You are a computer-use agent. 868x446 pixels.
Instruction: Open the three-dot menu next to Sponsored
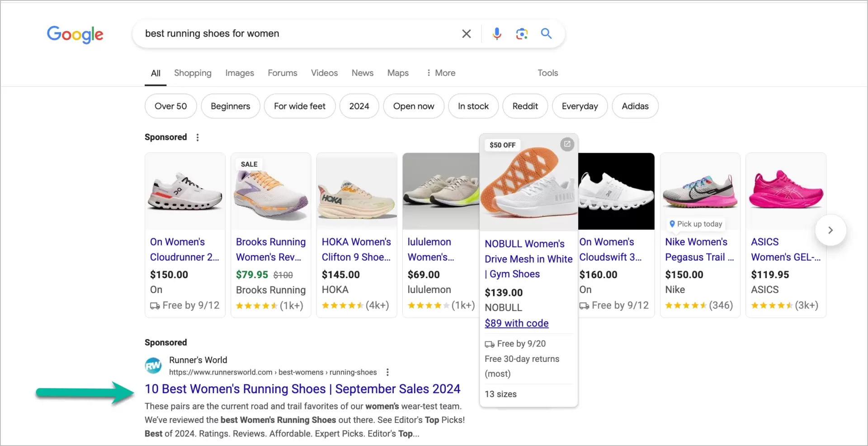[x=198, y=137]
